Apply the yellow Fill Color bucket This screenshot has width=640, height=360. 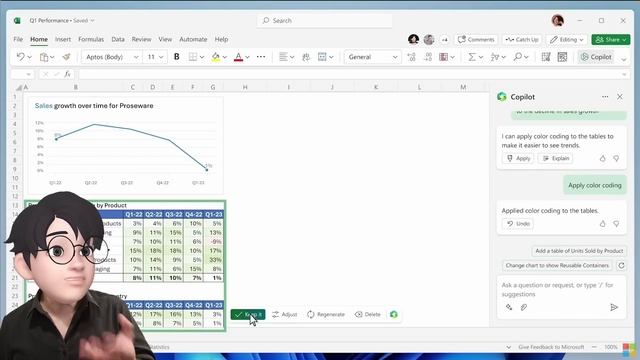point(216,57)
